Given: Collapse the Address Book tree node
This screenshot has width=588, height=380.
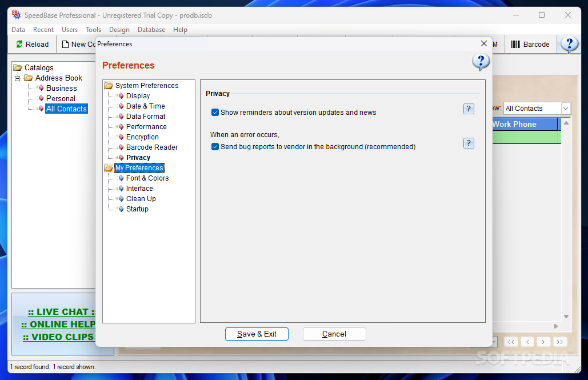Looking at the screenshot, I should click(x=17, y=78).
